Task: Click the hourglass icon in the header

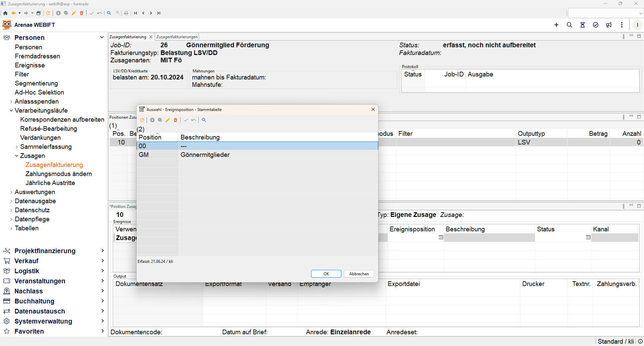Action: click(x=583, y=25)
